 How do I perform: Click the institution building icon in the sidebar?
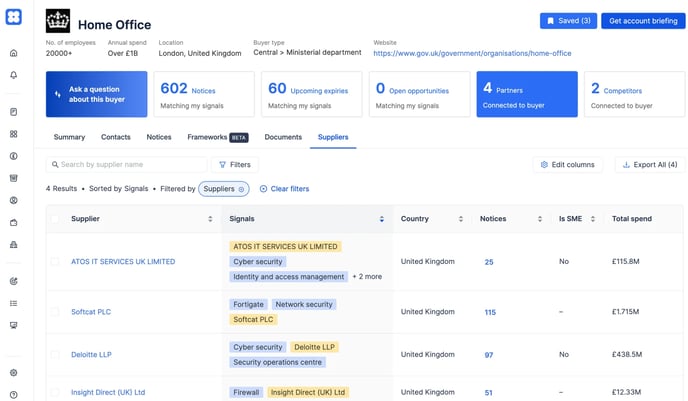14,244
